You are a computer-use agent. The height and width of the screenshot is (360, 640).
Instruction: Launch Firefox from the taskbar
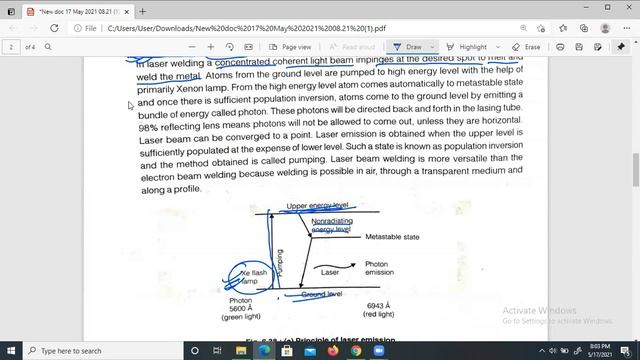333,351
